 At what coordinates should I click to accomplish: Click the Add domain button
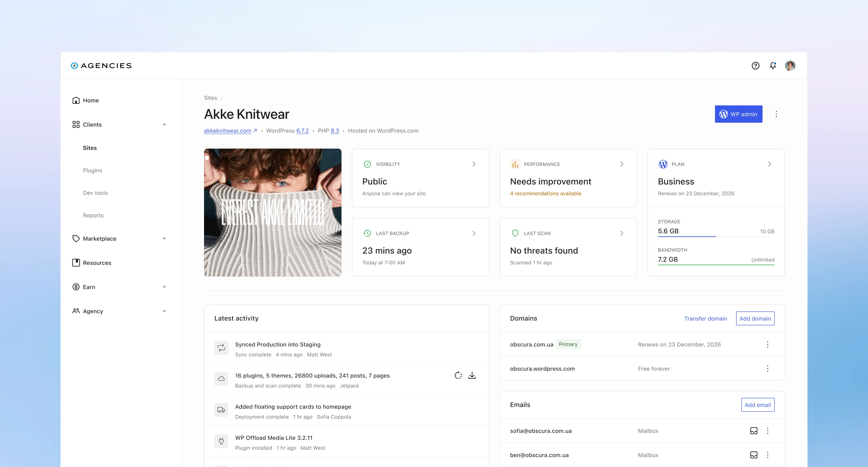[755, 318]
